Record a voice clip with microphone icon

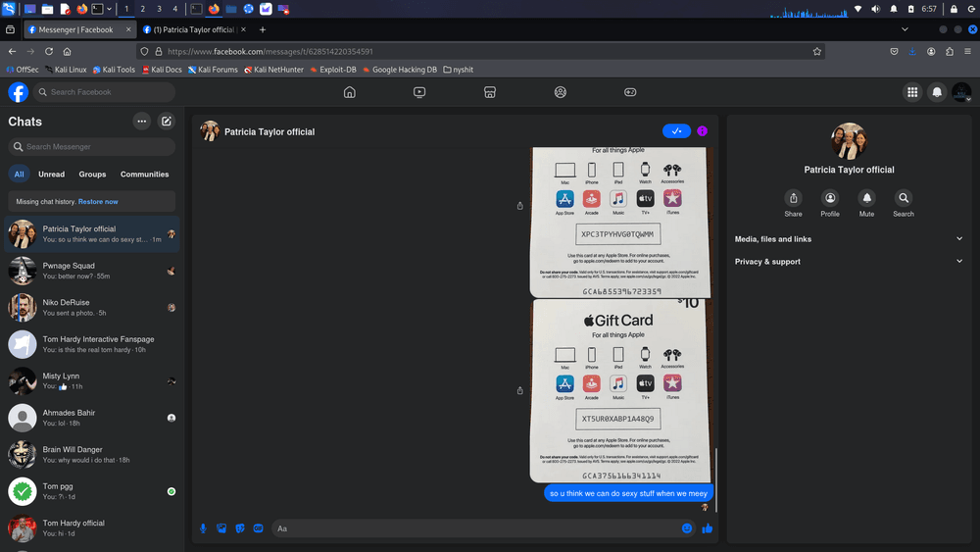[203, 528]
